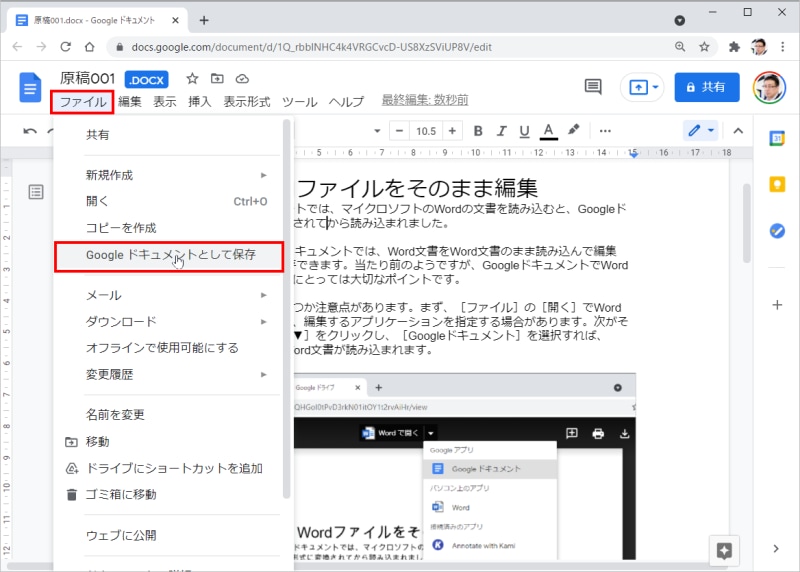
Task: Click the more options ellipsis in toolbar
Action: click(605, 131)
